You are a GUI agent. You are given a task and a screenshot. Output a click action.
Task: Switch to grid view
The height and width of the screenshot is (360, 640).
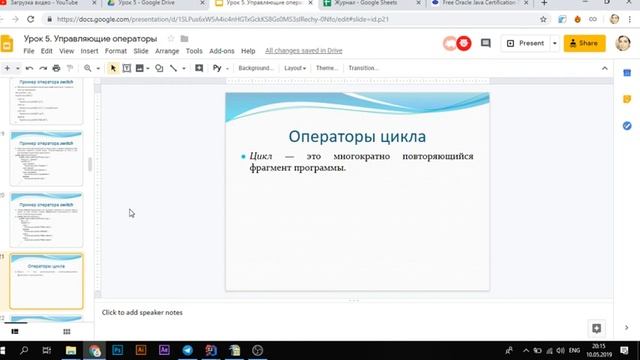tap(67, 331)
